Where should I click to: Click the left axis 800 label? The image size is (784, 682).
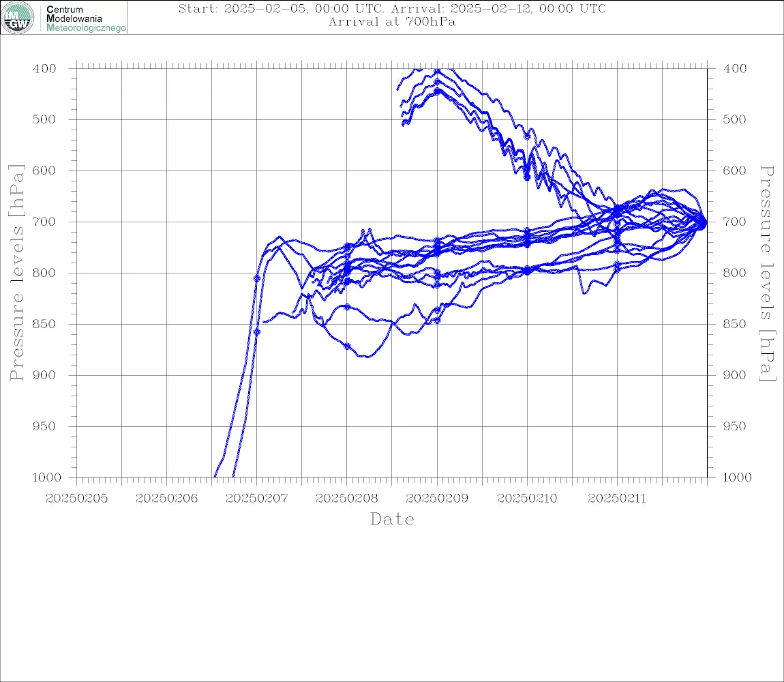pyautogui.click(x=44, y=273)
